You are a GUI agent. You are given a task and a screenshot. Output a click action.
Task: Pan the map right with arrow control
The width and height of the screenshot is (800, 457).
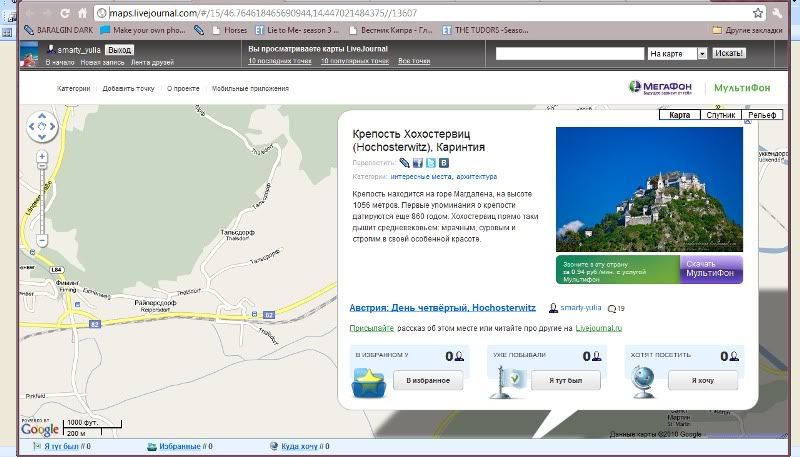tap(52, 126)
